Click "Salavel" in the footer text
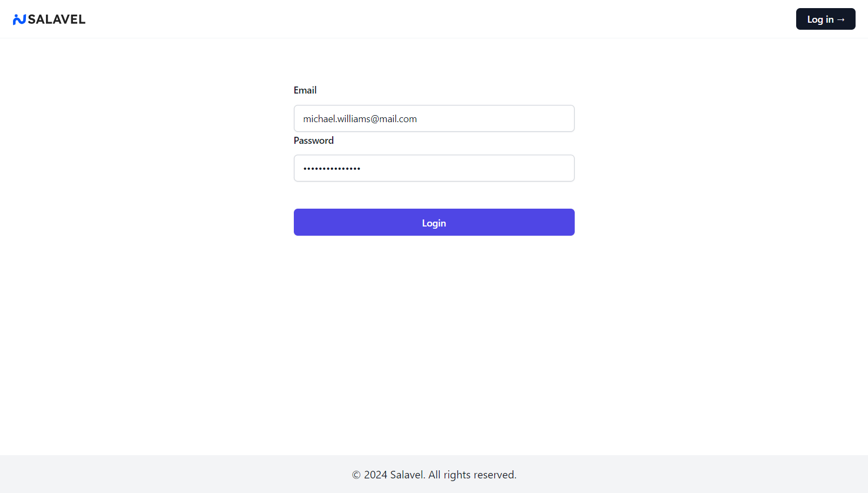868x493 pixels. tap(407, 475)
